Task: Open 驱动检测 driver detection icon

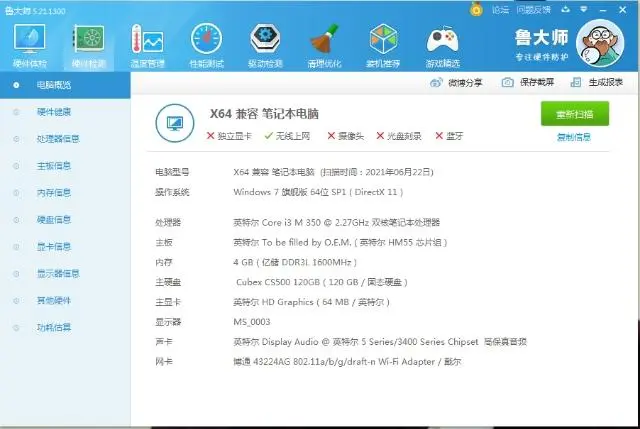Action: coord(265,45)
